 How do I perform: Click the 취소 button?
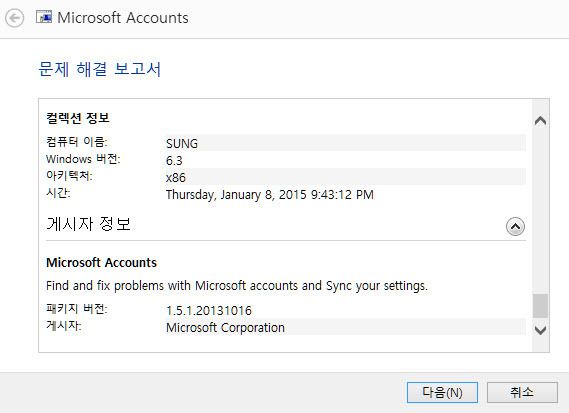pyautogui.click(x=522, y=392)
